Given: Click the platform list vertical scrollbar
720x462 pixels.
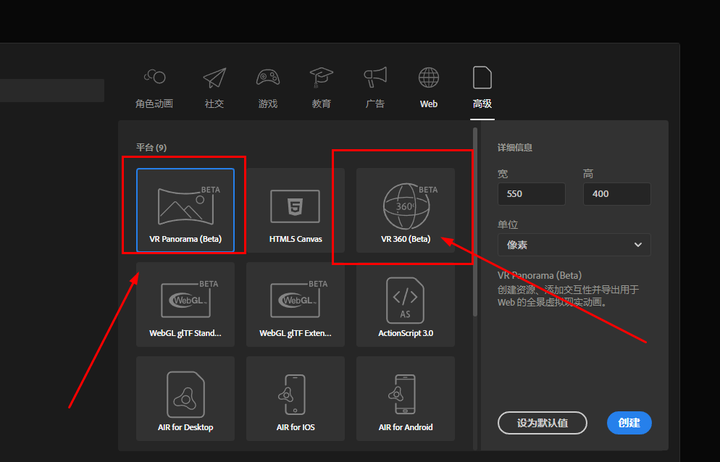Looking at the screenshot, I should (475, 222).
